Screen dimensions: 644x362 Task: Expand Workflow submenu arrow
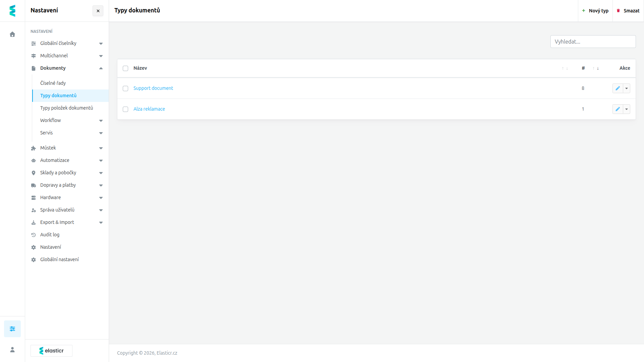tap(101, 121)
